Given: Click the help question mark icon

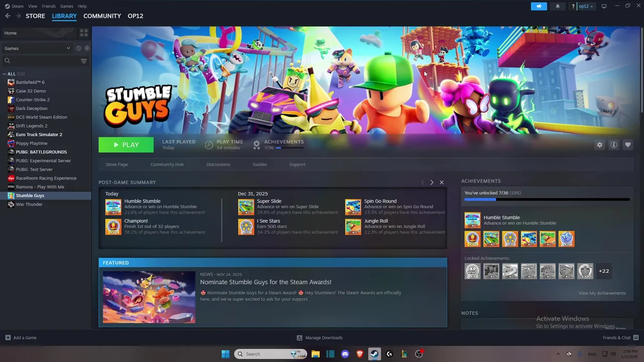Looking at the screenshot, I should (573, 6).
